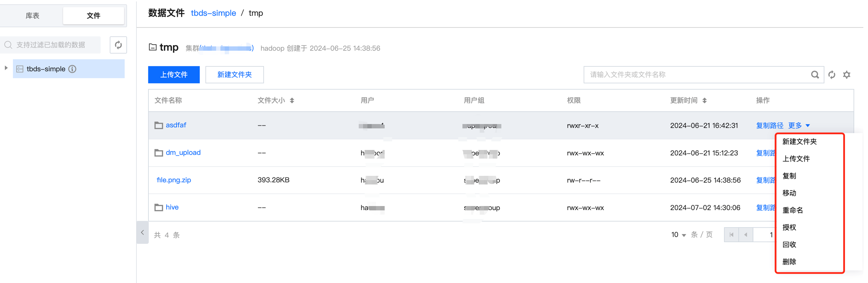Image resolution: width=868 pixels, height=283 pixels.
Task: Sort by update time using the sort icon
Action: (x=704, y=100)
